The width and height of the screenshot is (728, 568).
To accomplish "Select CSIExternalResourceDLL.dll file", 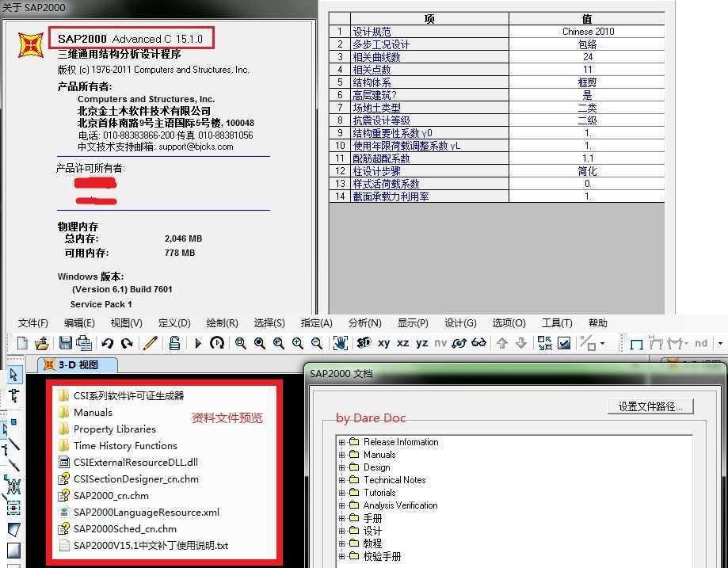I will pos(128,463).
